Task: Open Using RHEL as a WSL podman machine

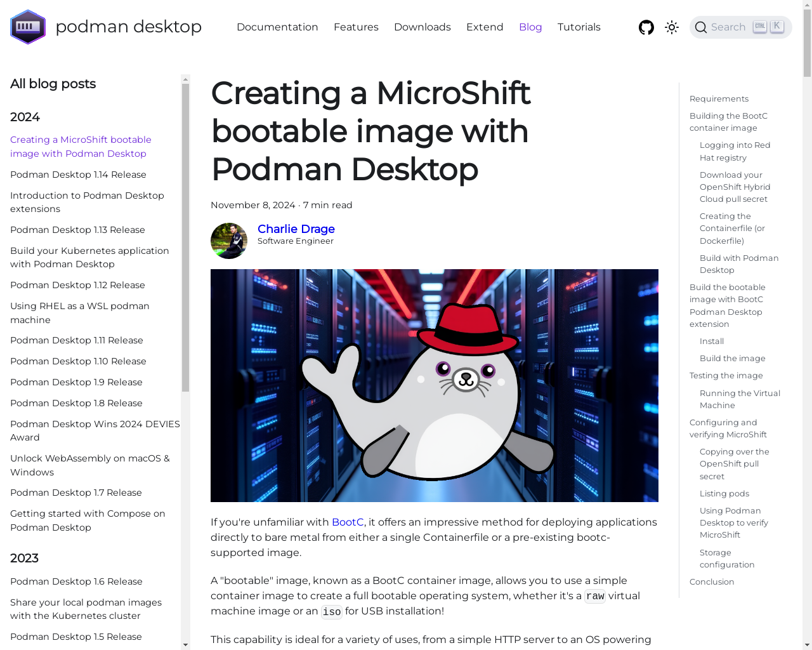Action: pyautogui.click(x=80, y=313)
